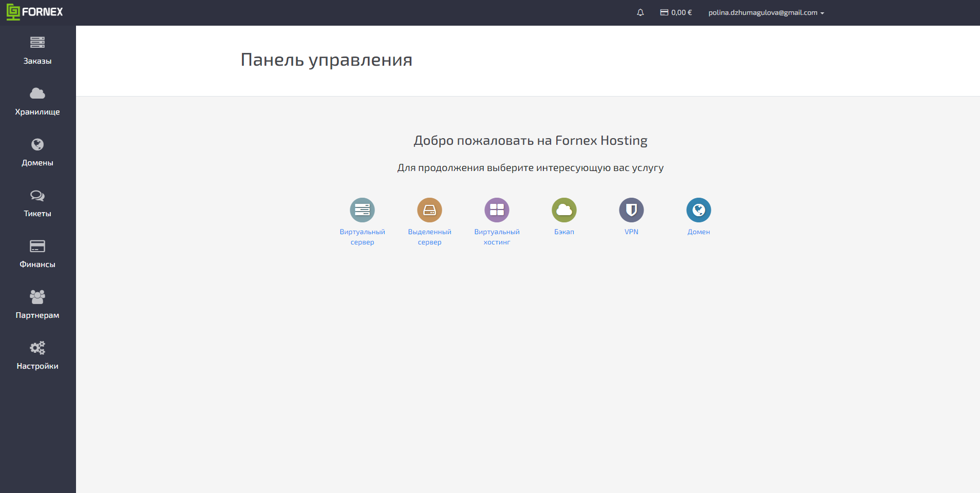The height and width of the screenshot is (493, 980).
Task: Open notifications bell icon
Action: [640, 12]
